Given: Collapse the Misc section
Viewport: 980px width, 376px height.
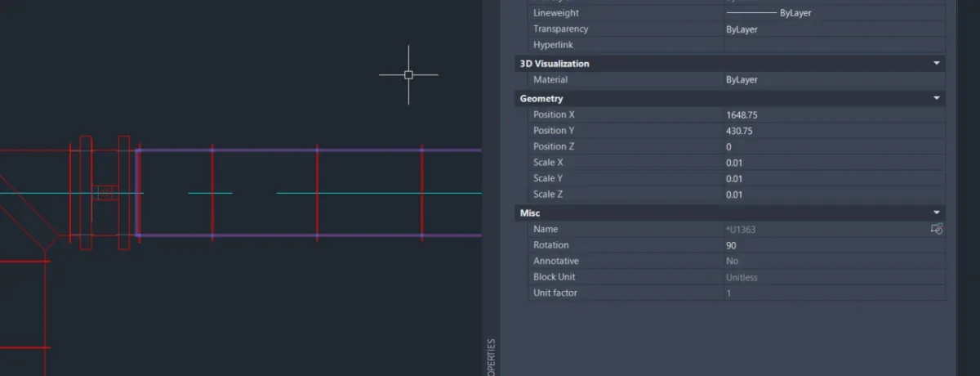Looking at the screenshot, I should 937,213.
